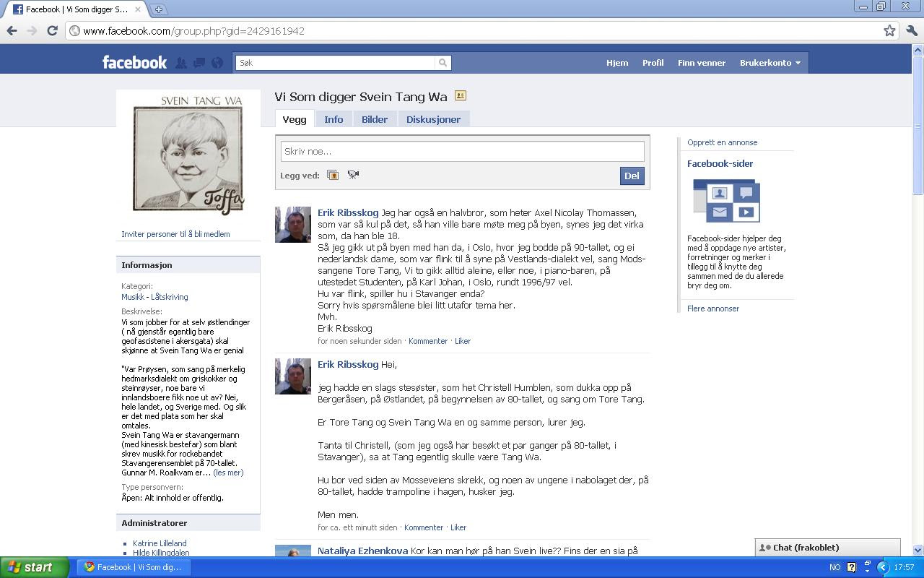Open a new browser tab

pos(158,9)
